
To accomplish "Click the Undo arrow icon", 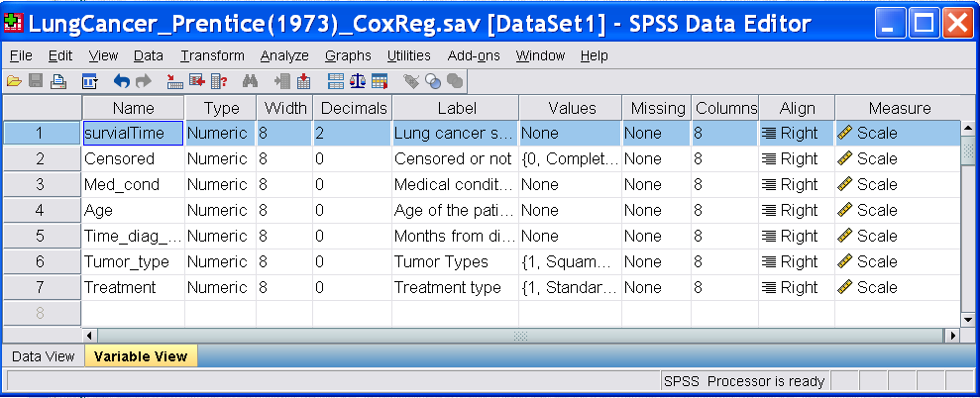I will [x=122, y=81].
